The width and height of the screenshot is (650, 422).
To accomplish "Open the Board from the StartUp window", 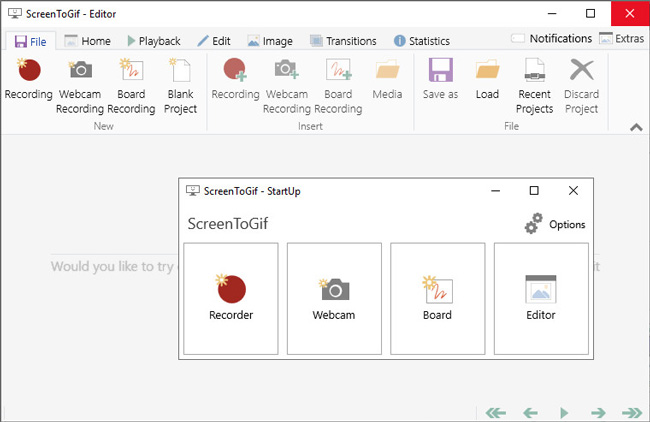I will 437,298.
